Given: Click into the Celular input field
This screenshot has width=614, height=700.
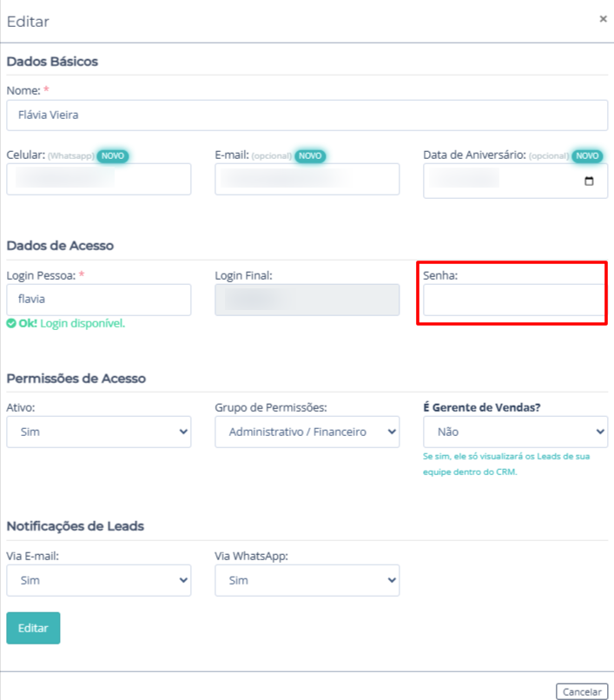Looking at the screenshot, I should pyautogui.click(x=99, y=180).
